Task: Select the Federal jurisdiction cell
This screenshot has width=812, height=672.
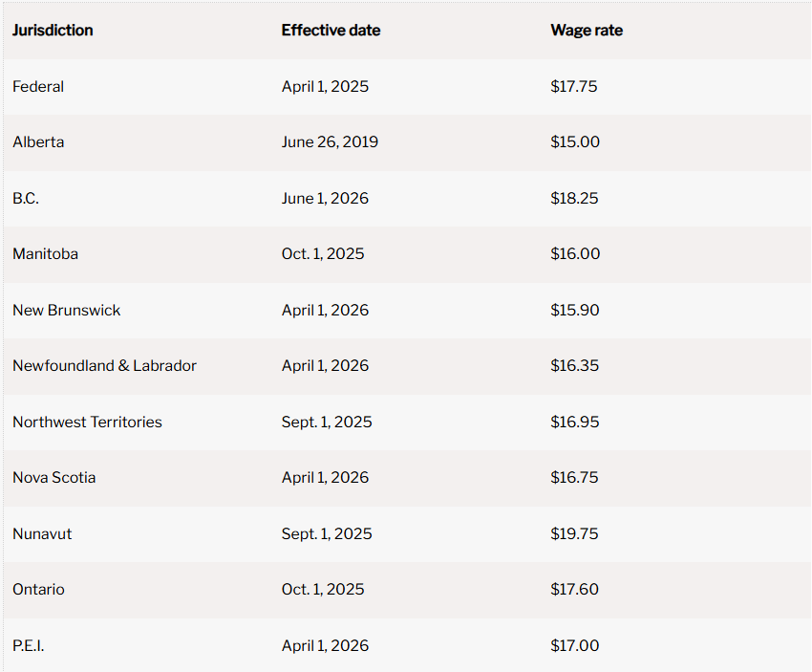Action: pos(38,87)
